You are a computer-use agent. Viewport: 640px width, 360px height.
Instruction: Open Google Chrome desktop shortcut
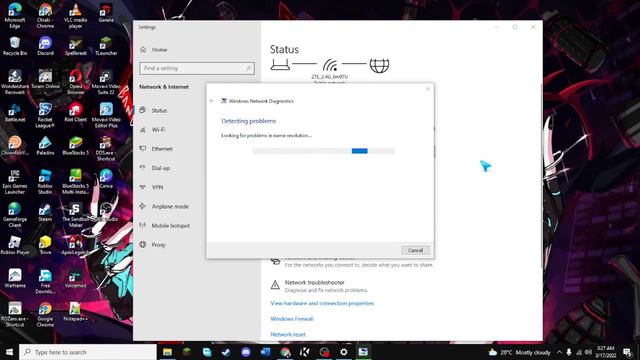tap(45, 314)
